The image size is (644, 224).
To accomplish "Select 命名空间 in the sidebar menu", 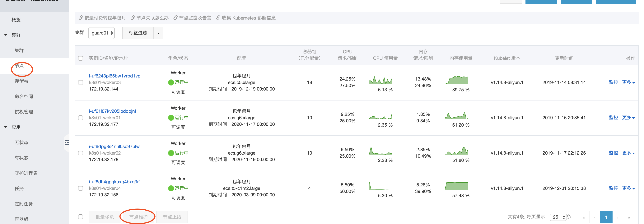I will (x=24, y=96).
